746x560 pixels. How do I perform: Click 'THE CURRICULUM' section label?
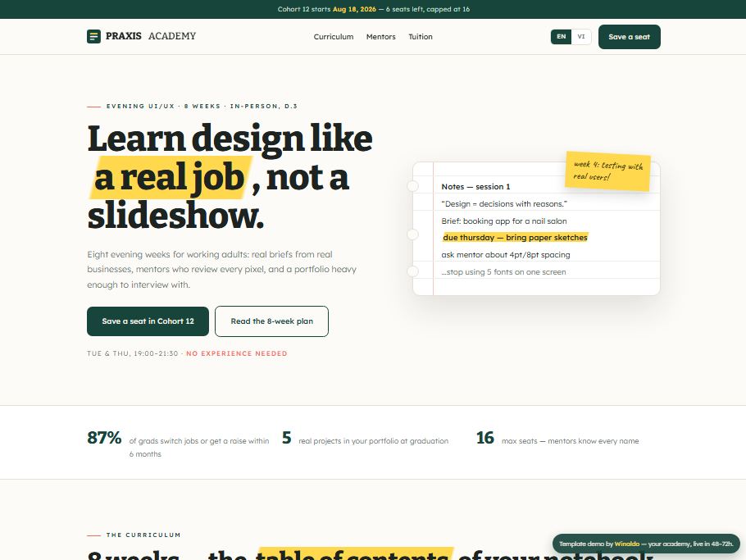pos(143,535)
